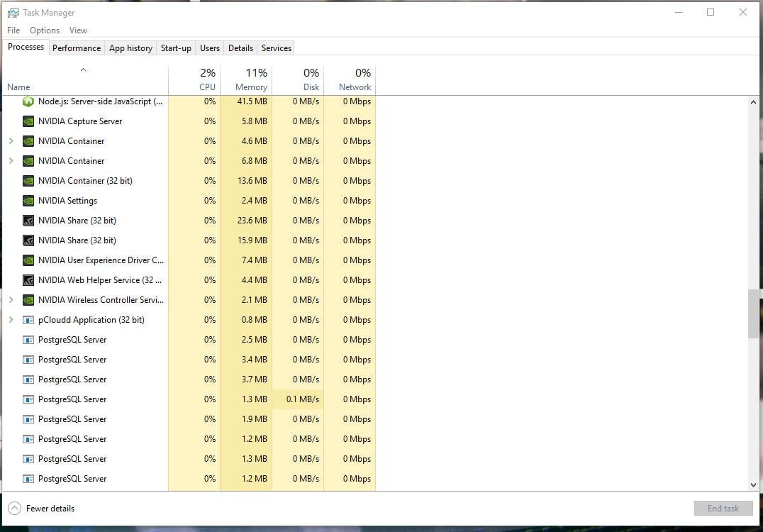Minimize the Task Manager window
Image resolution: width=763 pixels, height=532 pixels.
tap(679, 12)
